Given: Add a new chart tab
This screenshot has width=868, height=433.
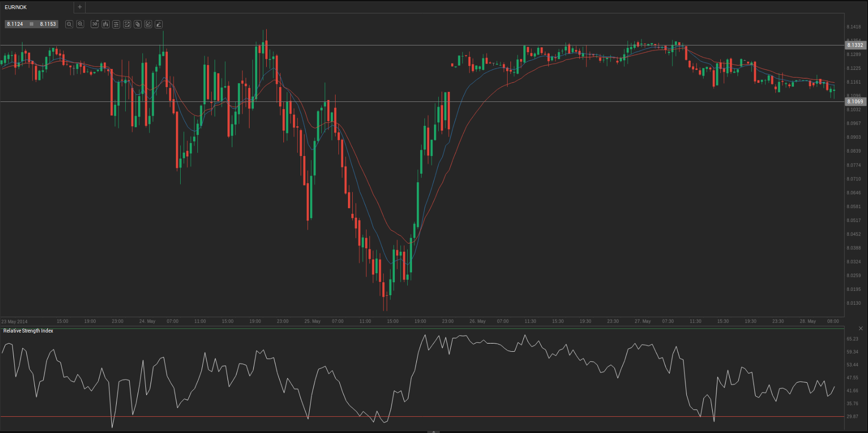Looking at the screenshot, I should (80, 7).
